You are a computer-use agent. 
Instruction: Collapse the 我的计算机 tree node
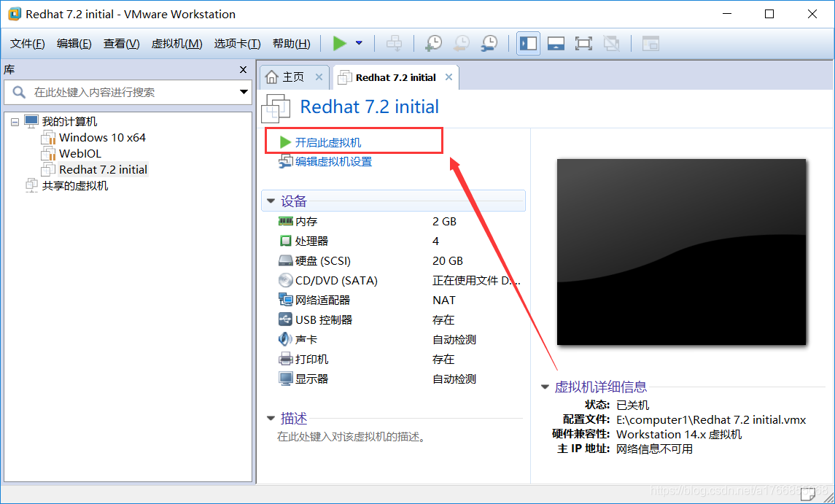pyautogui.click(x=15, y=122)
